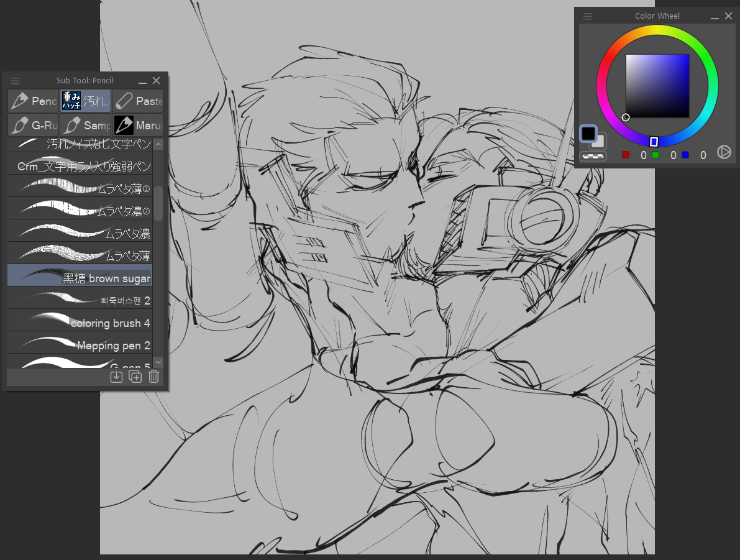Viewport: 740px width, 560px height.
Task: Toggle the transparent color checkered swatch
Action: (593, 156)
